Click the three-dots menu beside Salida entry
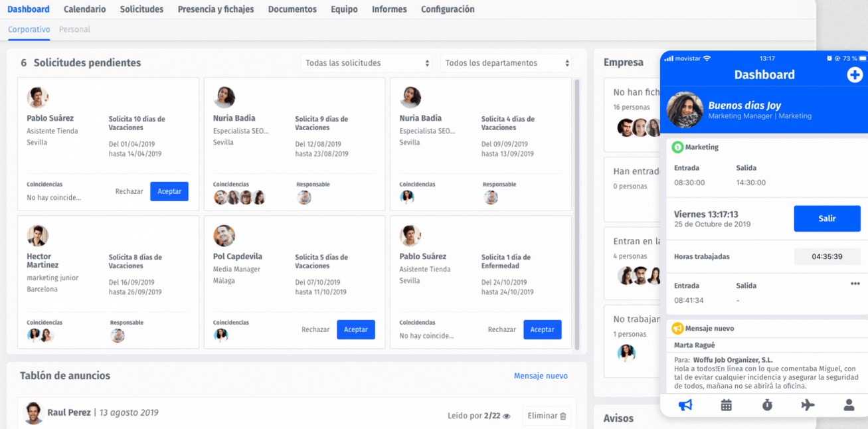 coord(855,284)
